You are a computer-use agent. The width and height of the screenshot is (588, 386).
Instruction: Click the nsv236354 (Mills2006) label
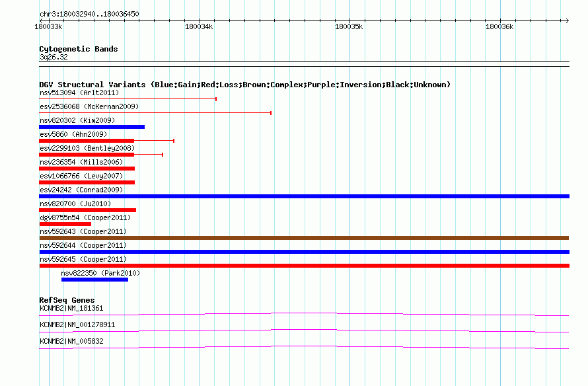point(81,162)
